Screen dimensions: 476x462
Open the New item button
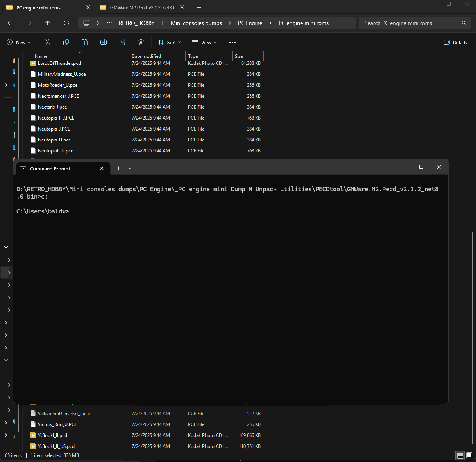18,42
